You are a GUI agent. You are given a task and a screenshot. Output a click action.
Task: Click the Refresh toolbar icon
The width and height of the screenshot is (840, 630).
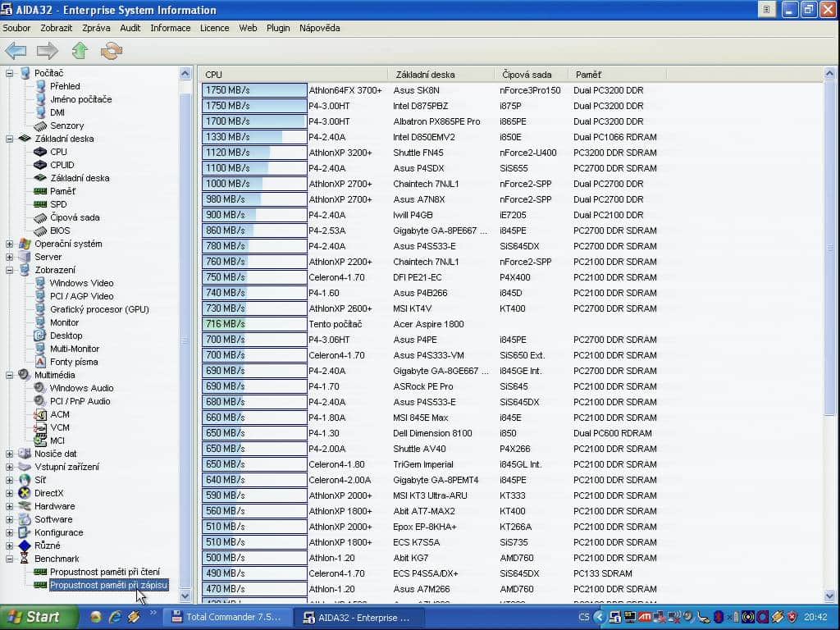(112, 51)
